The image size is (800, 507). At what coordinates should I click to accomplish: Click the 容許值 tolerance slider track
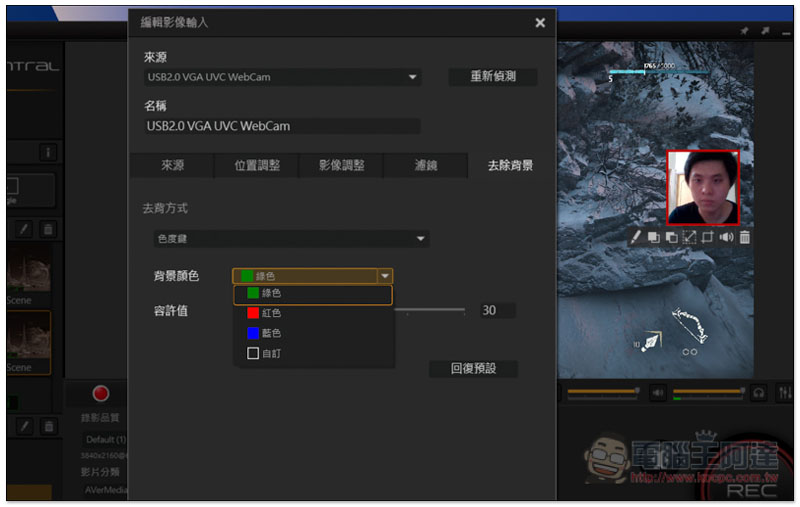430,310
